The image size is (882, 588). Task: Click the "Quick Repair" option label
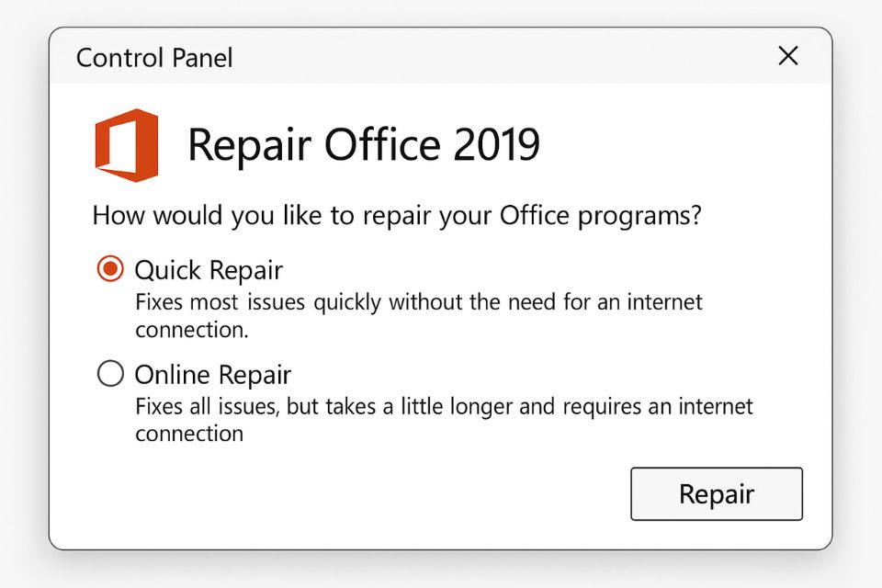[x=209, y=270]
